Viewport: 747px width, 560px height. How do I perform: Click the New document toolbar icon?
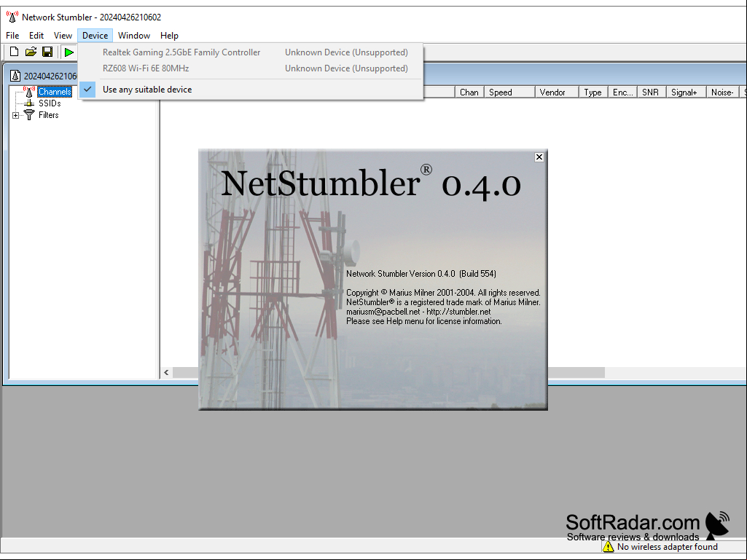tap(15, 52)
